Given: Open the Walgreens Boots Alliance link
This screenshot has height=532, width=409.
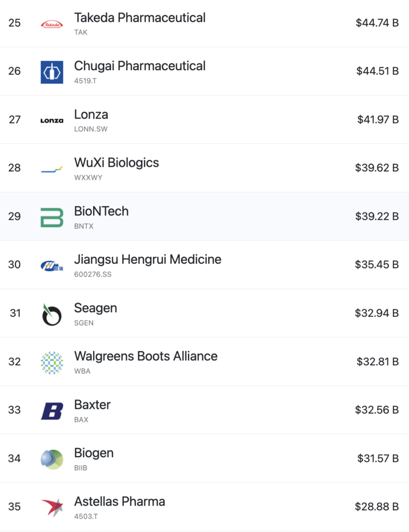Looking at the screenshot, I should (146, 356).
